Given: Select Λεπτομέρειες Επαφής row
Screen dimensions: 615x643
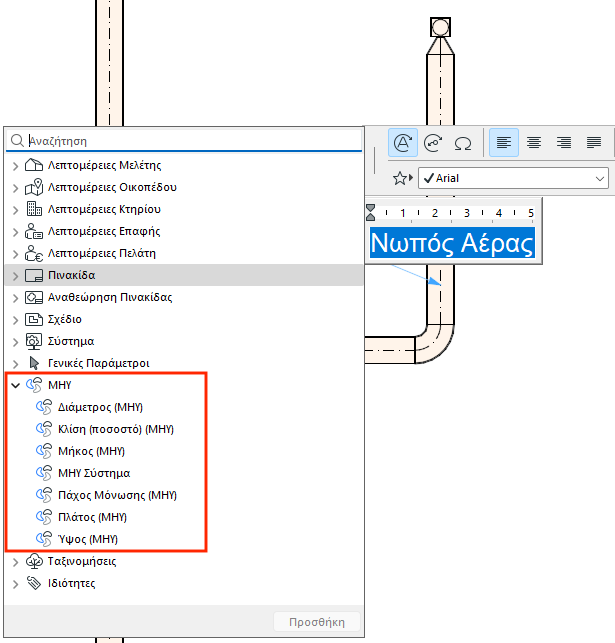Looking at the screenshot, I should click(184, 231).
